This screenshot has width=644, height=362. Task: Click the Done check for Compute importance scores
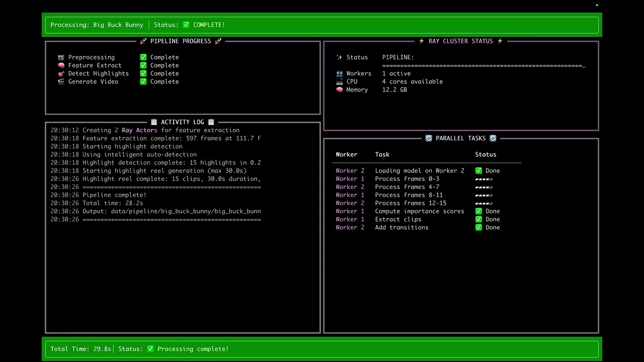pos(478,211)
